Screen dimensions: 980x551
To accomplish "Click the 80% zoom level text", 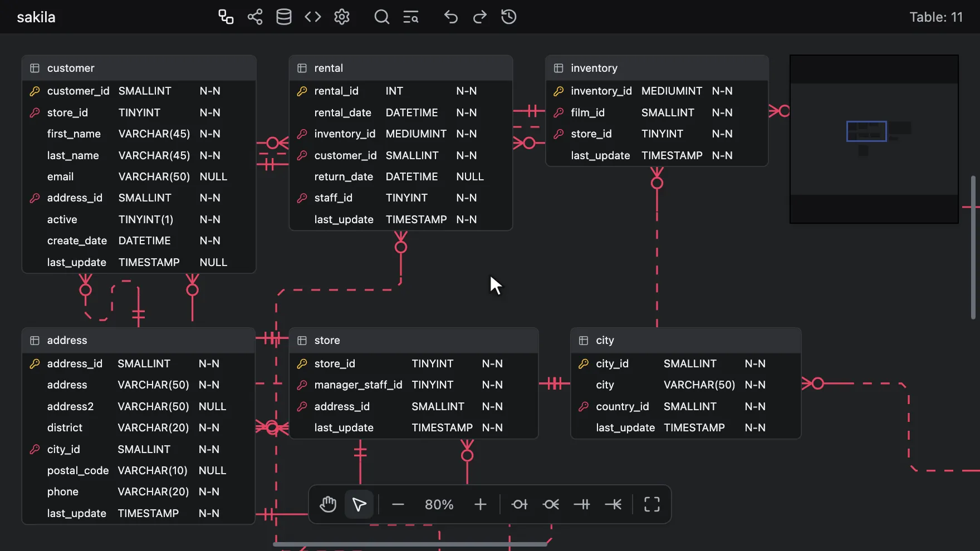I will 439,504.
